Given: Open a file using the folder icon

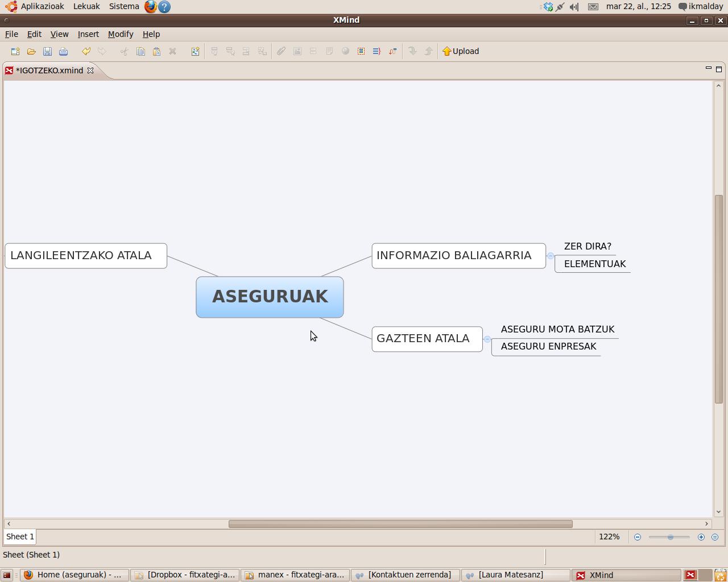Looking at the screenshot, I should (x=31, y=51).
